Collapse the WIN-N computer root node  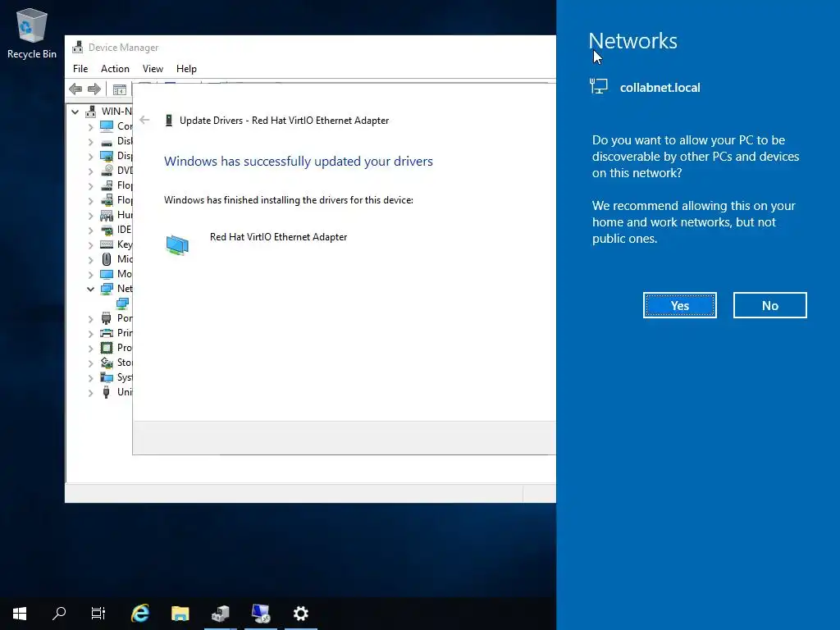point(75,112)
